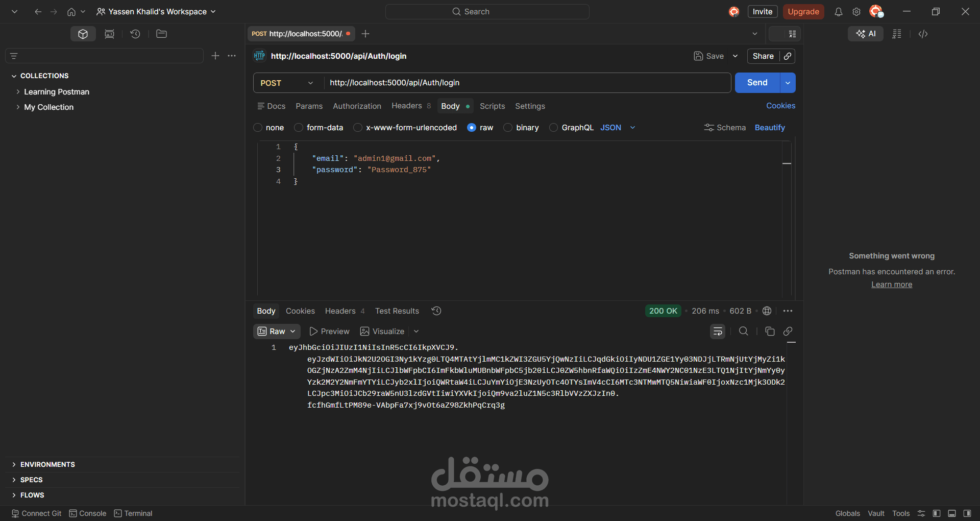Toggle the bottom pane layout icon
Viewport: 980px width, 521px height.
(952, 513)
